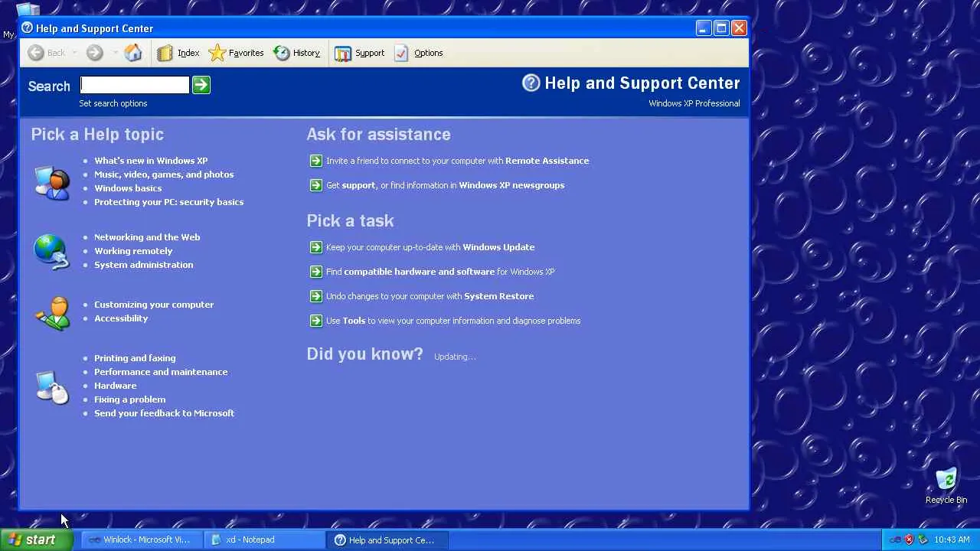Maximize the Help and Support Center window

[721, 28]
